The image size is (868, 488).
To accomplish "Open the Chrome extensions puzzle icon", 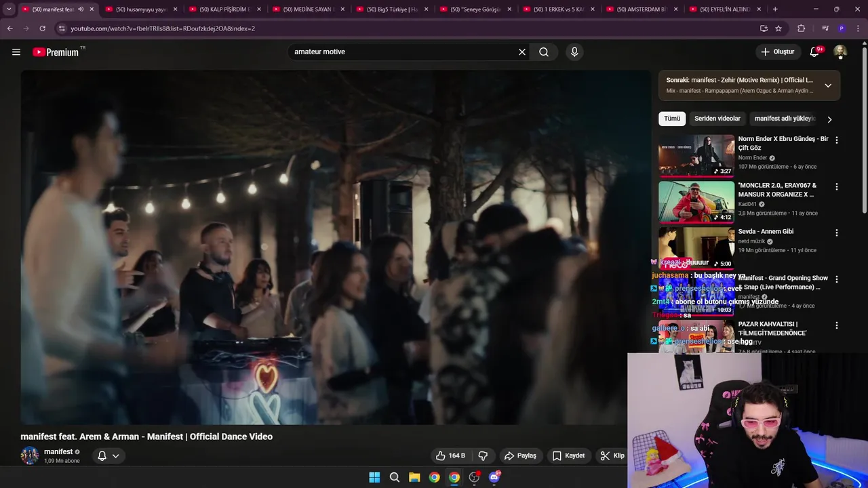I will [801, 28].
